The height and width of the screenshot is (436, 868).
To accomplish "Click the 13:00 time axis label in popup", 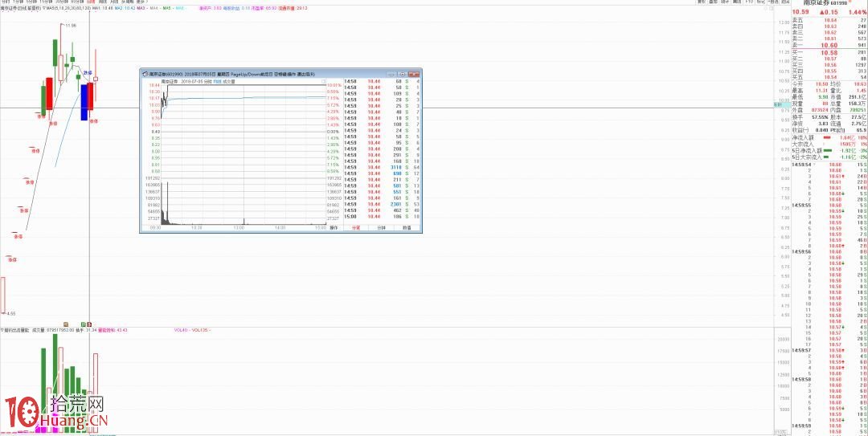I will [239, 227].
